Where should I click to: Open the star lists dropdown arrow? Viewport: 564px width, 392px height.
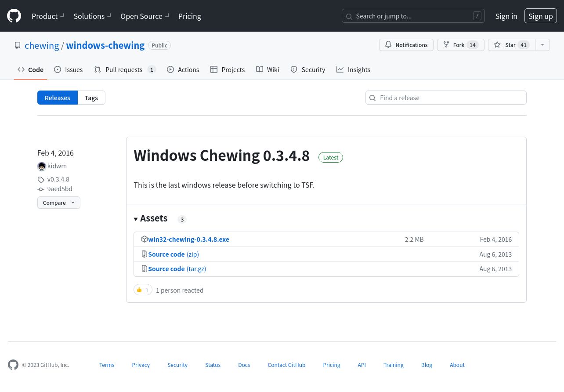(542, 45)
